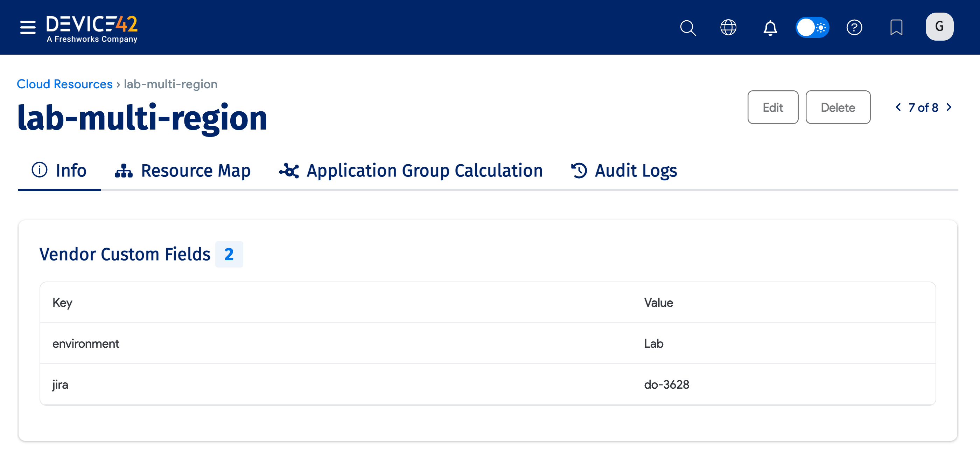The height and width of the screenshot is (451, 980).
Task: Click the Device42 logo
Action: 92,29
